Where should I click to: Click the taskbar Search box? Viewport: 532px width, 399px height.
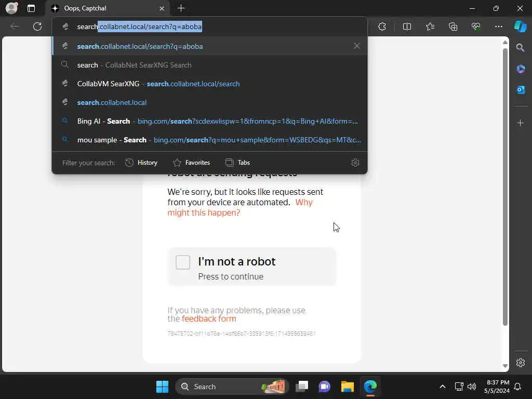(x=232, y=387)
